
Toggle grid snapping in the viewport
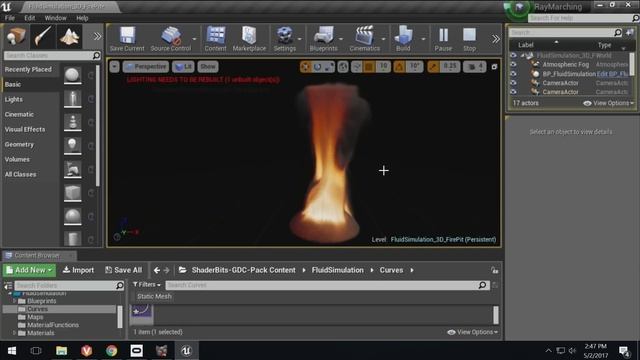click(x=369, y=67)
